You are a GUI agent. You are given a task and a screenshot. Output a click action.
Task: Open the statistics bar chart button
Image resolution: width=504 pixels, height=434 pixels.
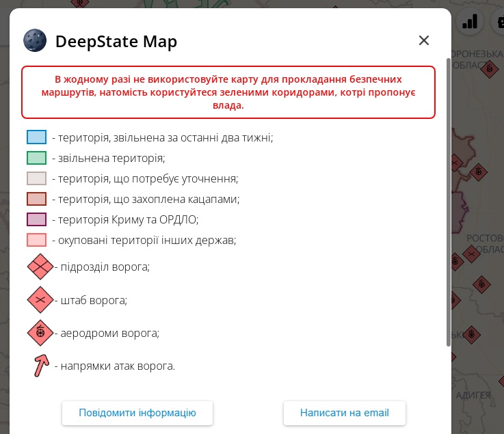coord(470,22)
